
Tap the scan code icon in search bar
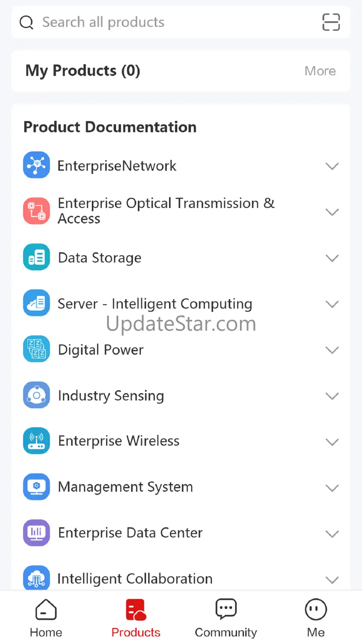point(331,22)
